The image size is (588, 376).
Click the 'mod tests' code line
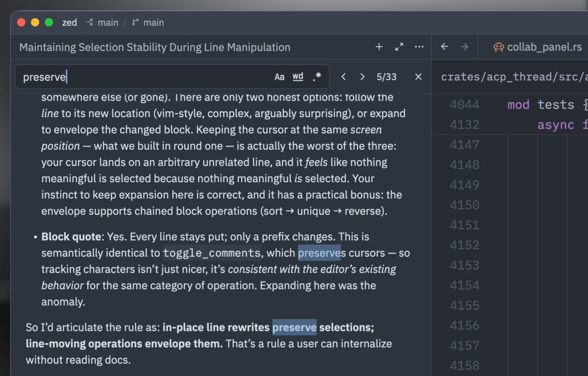(x=547, y=104)
